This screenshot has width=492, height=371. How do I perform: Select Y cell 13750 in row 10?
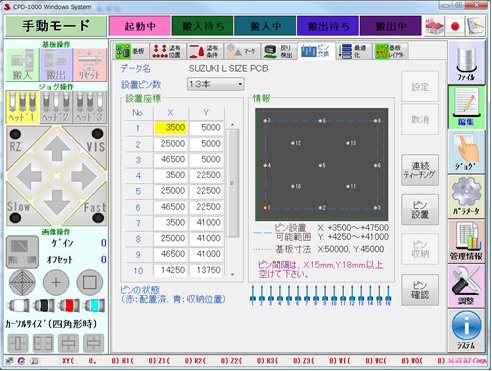click(206, 270)
